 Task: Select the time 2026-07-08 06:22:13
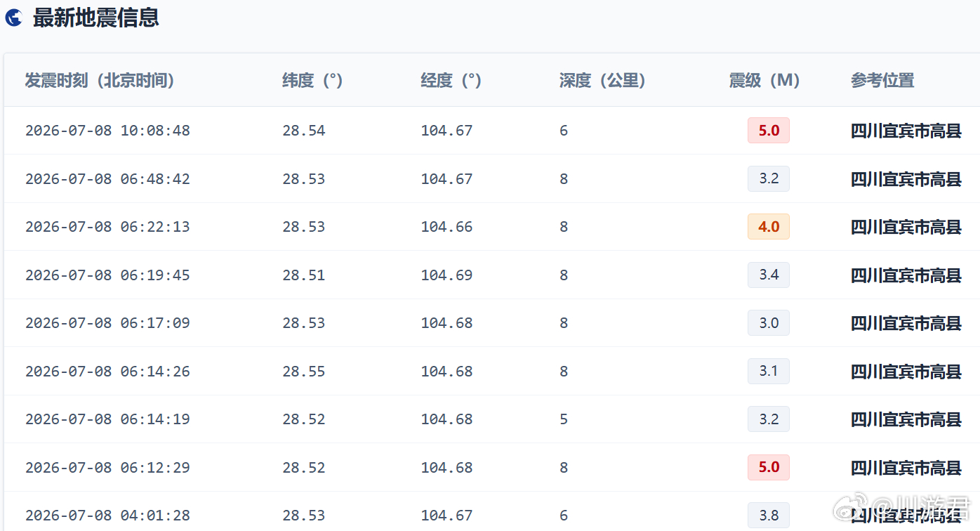point(107,227)
